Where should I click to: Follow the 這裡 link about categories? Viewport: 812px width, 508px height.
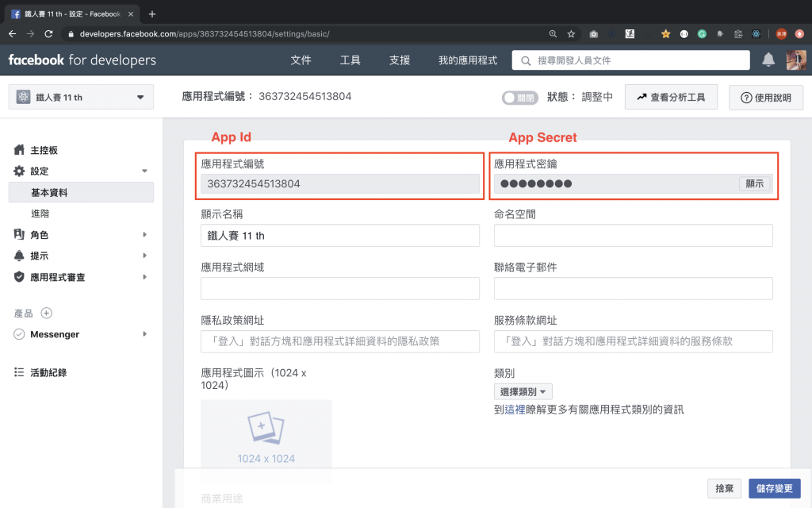click(x=515, y=410)
